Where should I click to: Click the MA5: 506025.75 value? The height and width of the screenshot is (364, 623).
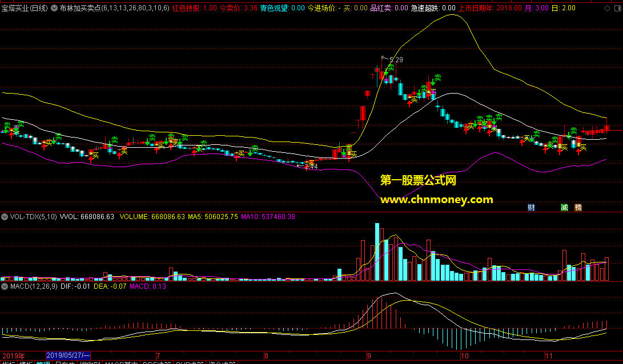pyautogui.click(x=213, y=217)
